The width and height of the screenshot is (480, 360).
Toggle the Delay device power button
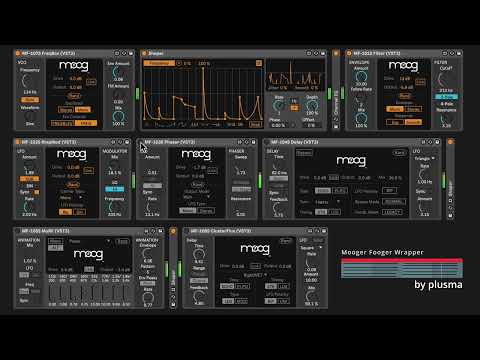point(266,142)
